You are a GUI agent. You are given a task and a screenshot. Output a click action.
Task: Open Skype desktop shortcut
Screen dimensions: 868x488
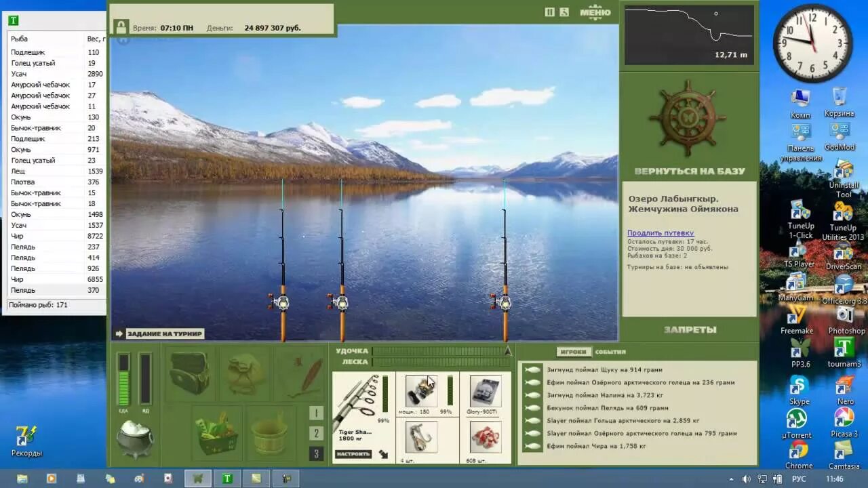click(x=799, y=390)
